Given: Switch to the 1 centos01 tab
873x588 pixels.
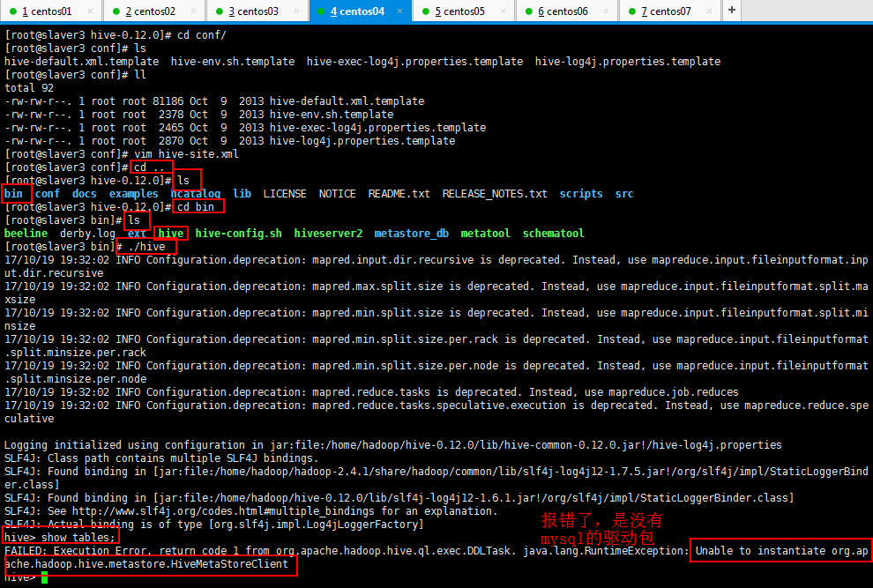Looking at the screenshot, I should click(51, 11).
